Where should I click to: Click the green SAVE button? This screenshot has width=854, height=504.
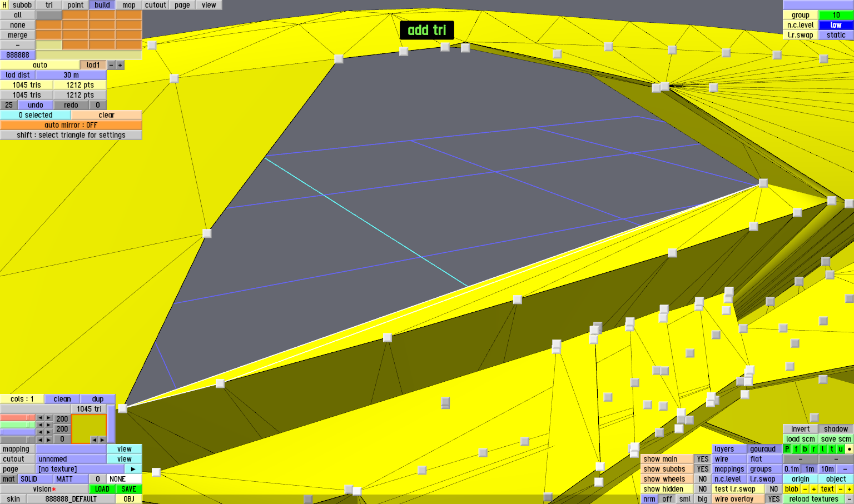(129, 489)
